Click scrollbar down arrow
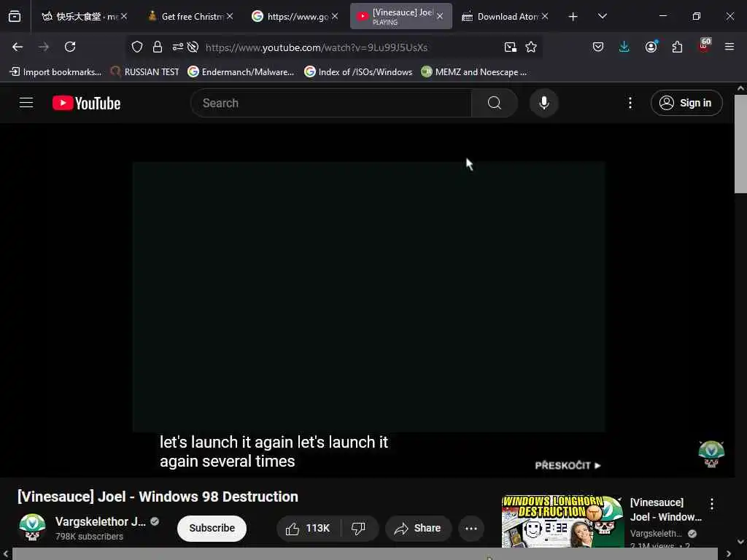The height and width of the screenshot is (560, 747). coord(740,542)
